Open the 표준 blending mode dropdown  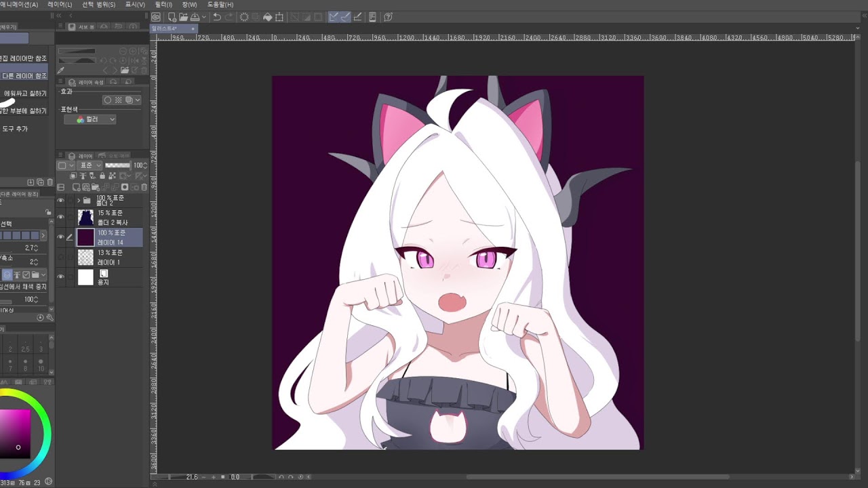point(90,165)
